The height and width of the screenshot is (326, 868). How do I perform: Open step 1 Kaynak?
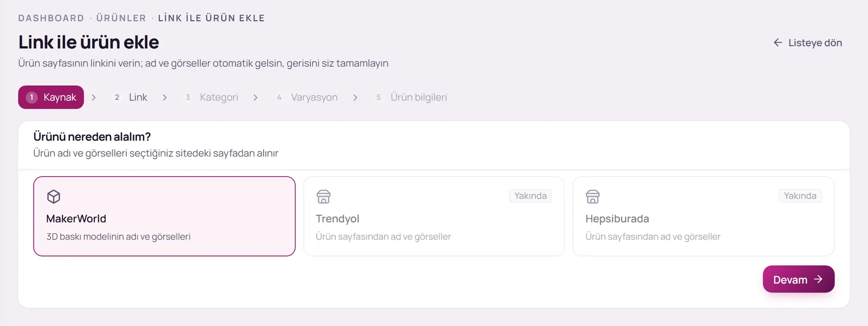tap(51, 97)
